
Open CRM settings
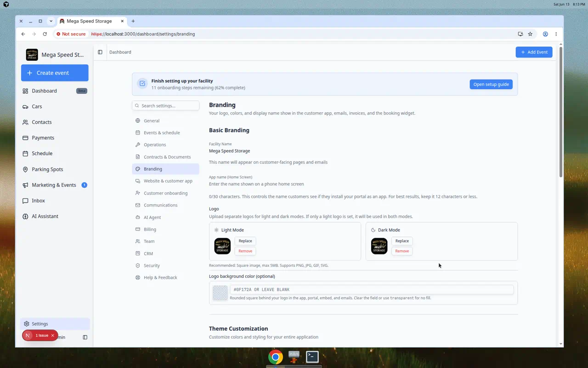pos(165,253)
